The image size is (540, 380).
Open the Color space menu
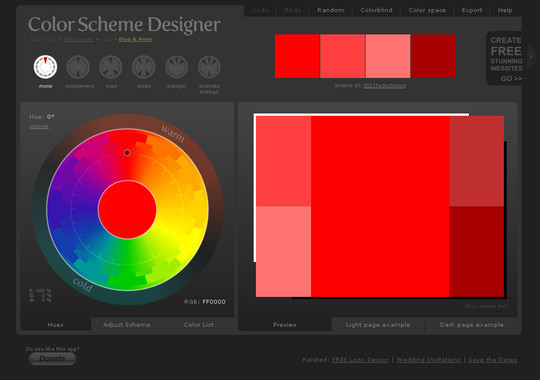tap(427, 10)
